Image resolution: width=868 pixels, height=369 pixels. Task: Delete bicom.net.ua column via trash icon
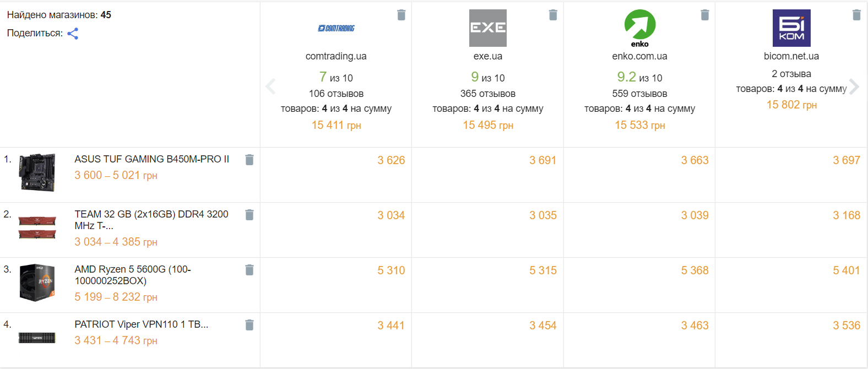[856, 15]
